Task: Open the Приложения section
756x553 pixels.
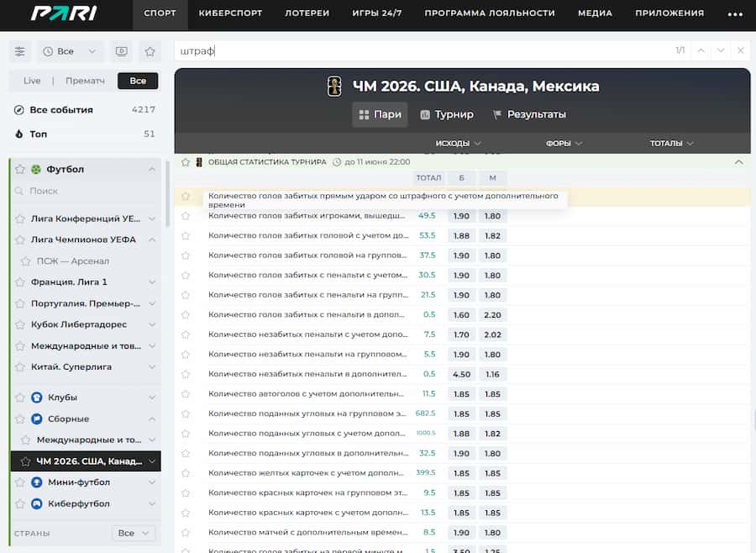Action: coord(669,13)
